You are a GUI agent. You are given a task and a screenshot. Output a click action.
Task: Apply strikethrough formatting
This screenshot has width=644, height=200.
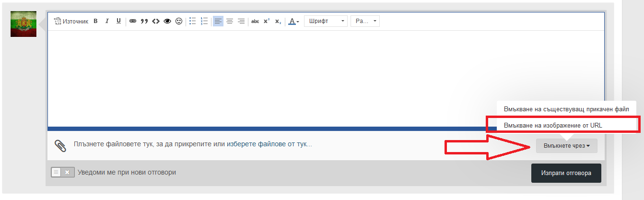[255, 21]
